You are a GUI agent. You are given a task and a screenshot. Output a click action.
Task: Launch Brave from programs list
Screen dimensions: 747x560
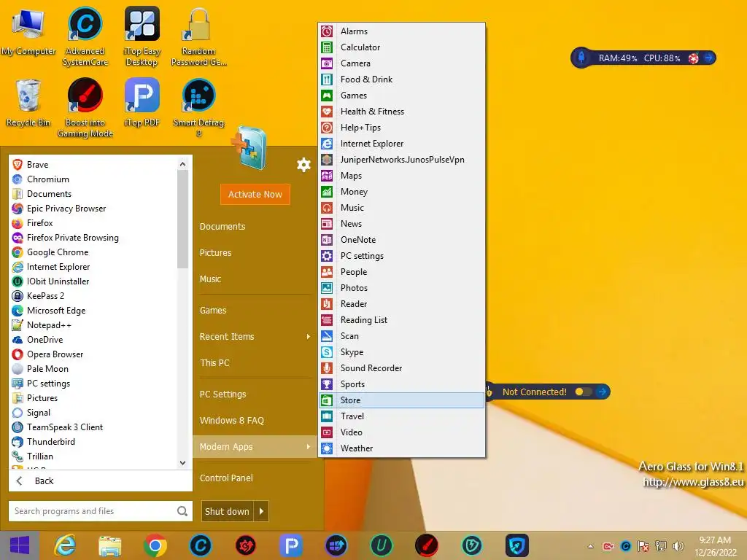93,165
